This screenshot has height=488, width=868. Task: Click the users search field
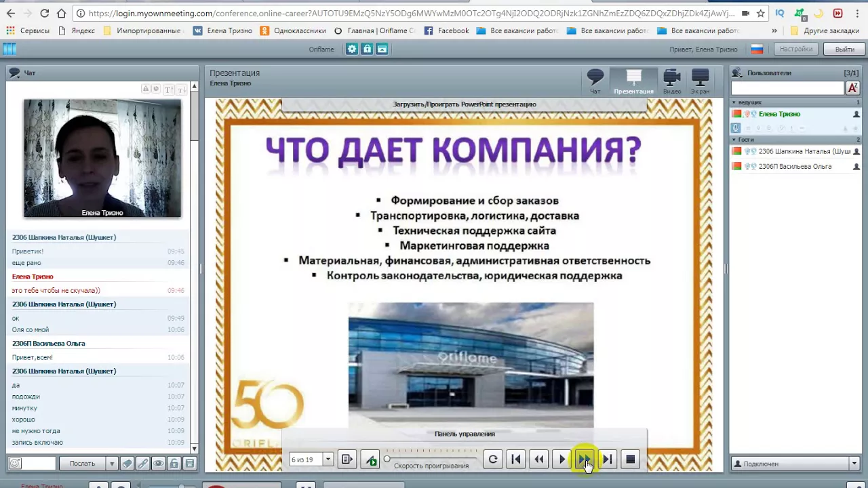pyautogui.click(x=787, y=88)
